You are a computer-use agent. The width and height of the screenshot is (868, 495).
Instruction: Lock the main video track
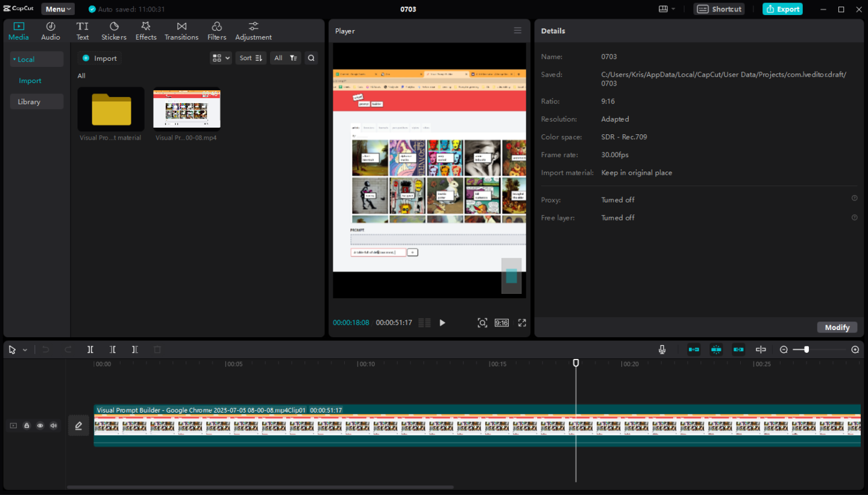(x=27, y=426)
